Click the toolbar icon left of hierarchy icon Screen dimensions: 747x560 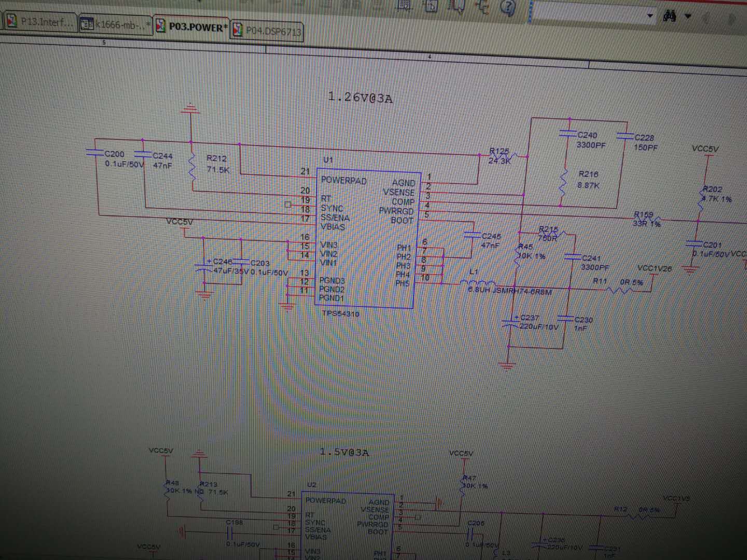click(x=458, y=6)
